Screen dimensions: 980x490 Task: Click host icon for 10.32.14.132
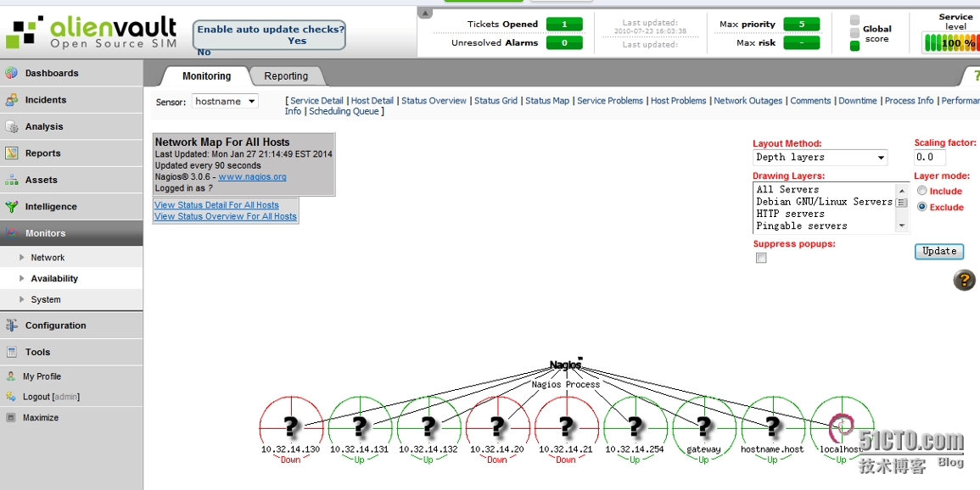point(428,427)
